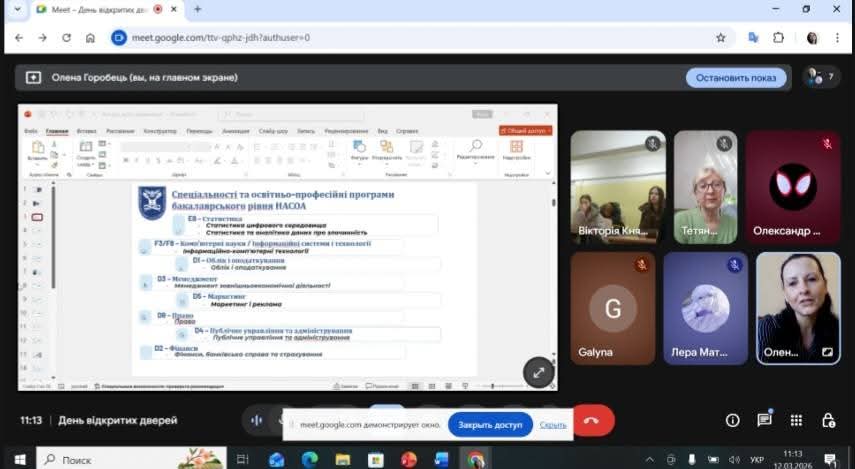Open the activities grid icon
Viewport: 855px width, 469px height.
pos(796,421)
